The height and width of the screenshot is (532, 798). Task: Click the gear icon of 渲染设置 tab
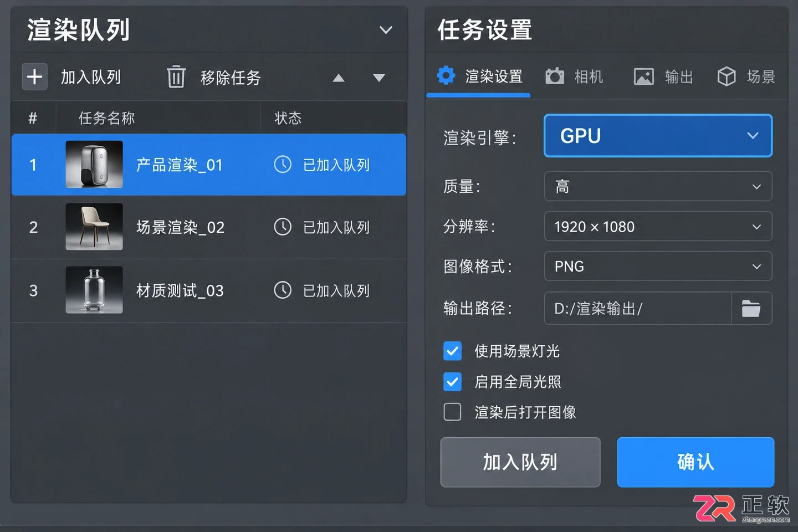[446, 75]
